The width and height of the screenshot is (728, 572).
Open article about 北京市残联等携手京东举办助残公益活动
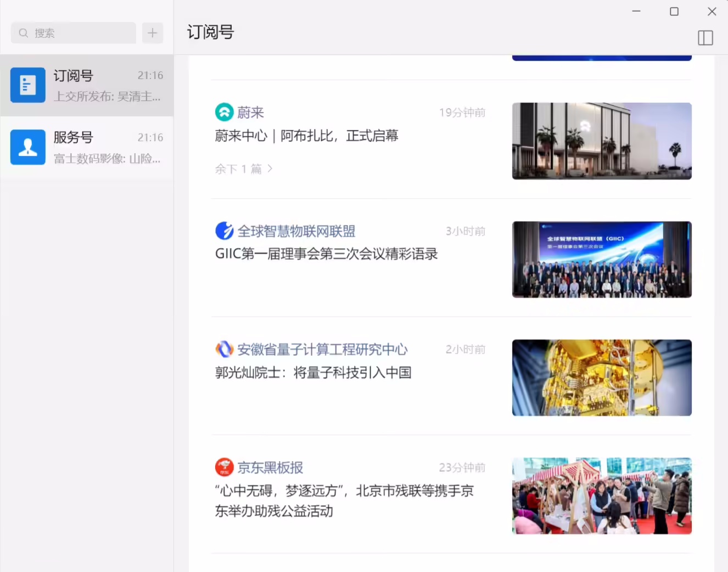(344, 501)
